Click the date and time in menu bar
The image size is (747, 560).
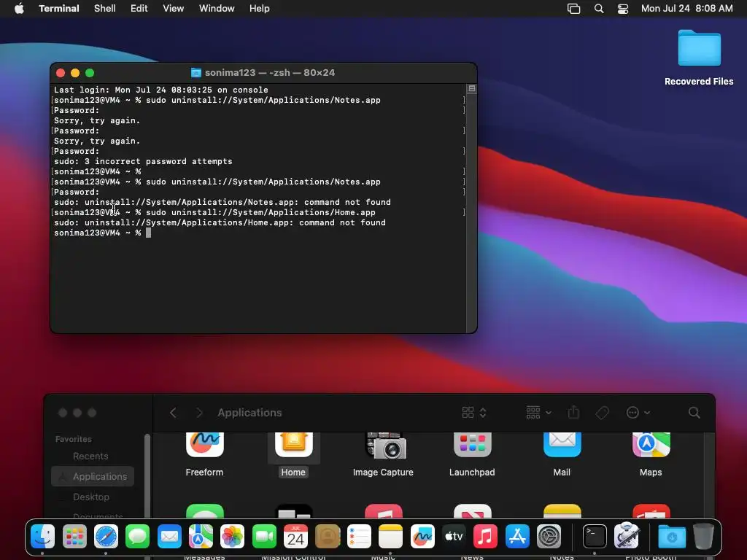point(686,8)
